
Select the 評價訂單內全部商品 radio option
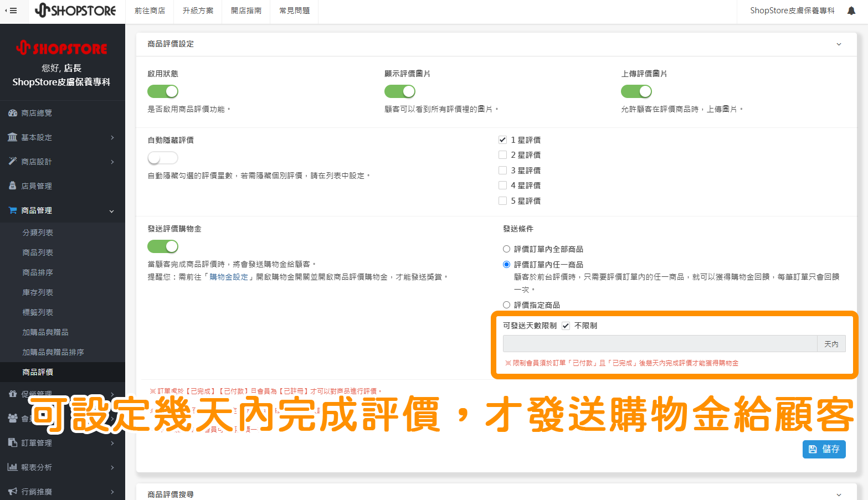click(x=506, y=249)
